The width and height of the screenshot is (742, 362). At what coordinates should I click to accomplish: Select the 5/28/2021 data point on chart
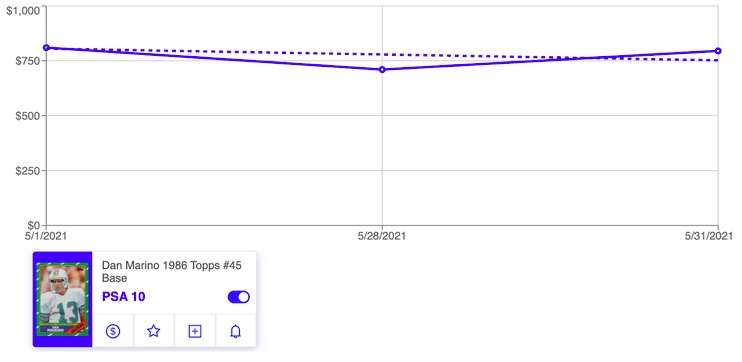(x=382, y=70)
